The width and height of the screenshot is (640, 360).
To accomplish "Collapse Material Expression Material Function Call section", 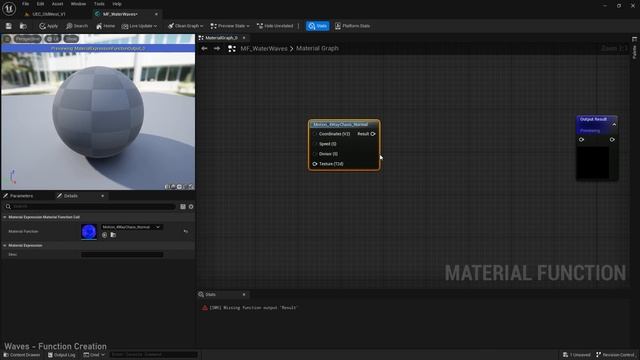I will click(x=5, y=217).
